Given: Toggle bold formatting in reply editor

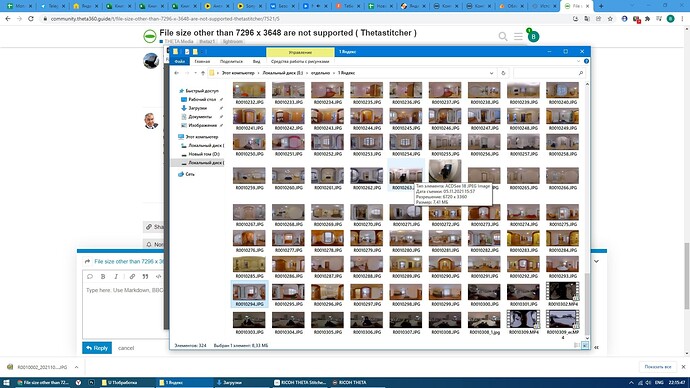Looking at the screenshot, I should coord(103,277).
